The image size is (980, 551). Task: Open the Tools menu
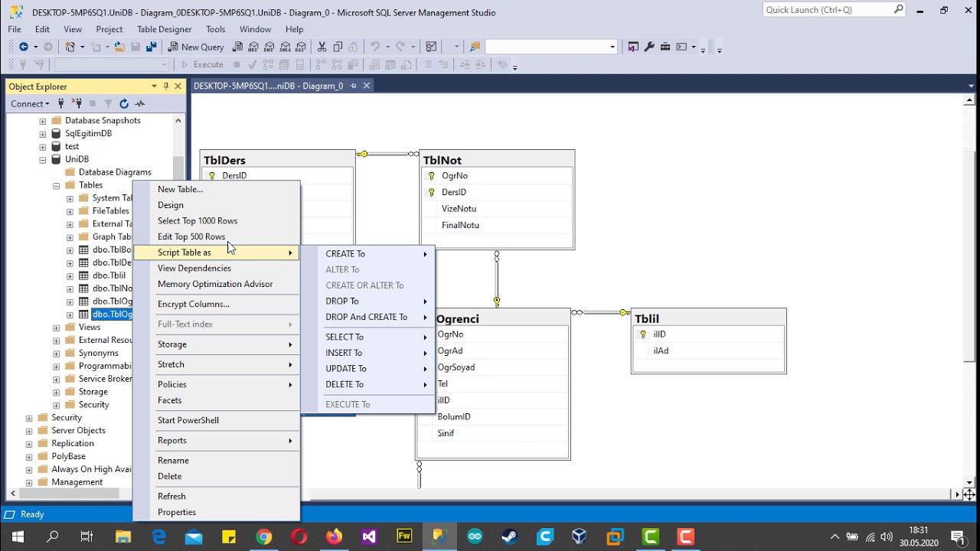pos(216,29)
